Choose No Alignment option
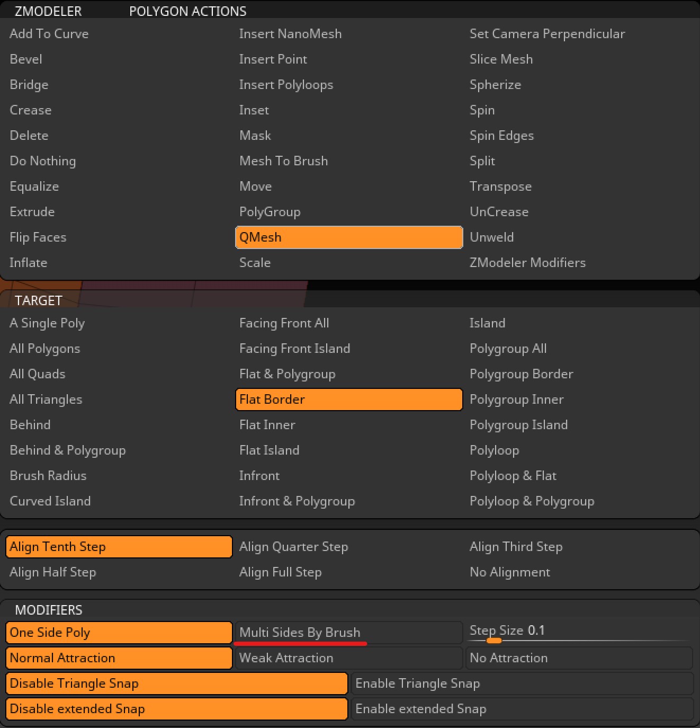 point(509,572)
